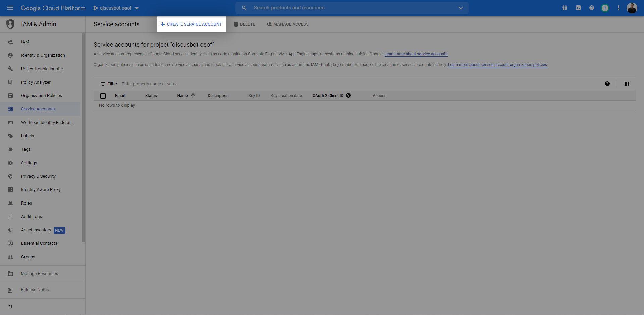Open the three-dot settings menu in header
The width and height of the screenshot is (644, 315).
pos(618,8)
